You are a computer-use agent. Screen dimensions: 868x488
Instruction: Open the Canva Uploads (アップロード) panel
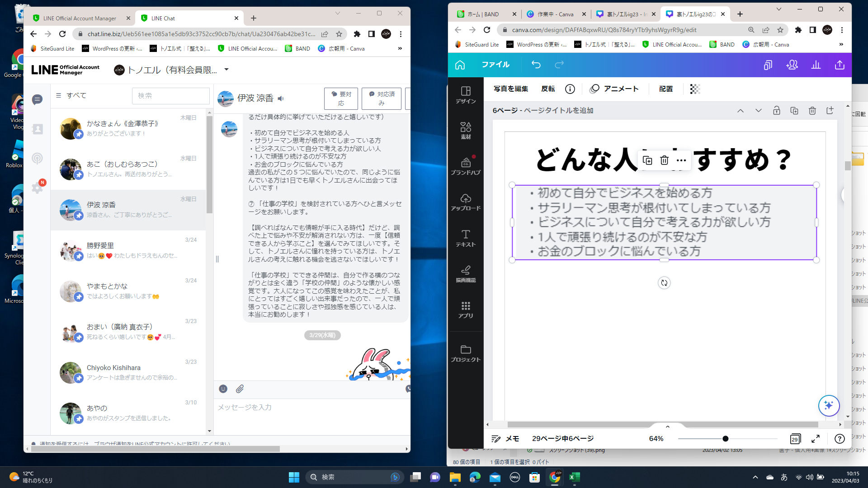[466, 202]
